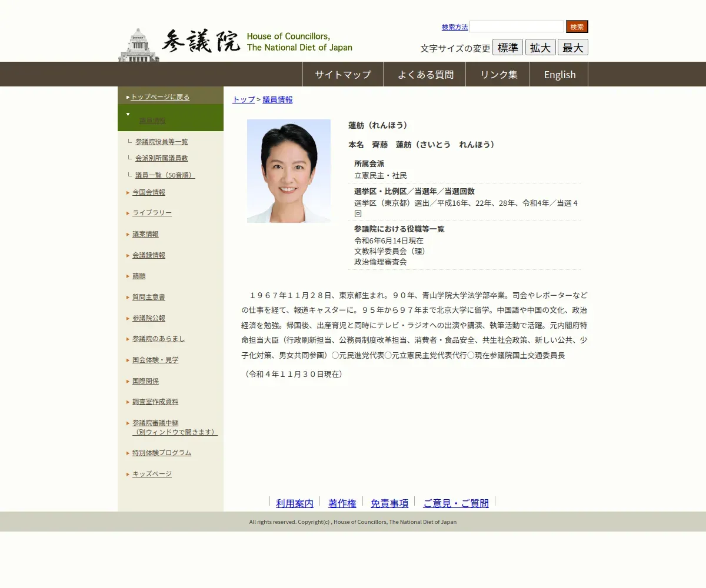This screenshot has height=588, width=706.
Task: Open 国会体験・見学 in the sidebar
Action: 155,360
